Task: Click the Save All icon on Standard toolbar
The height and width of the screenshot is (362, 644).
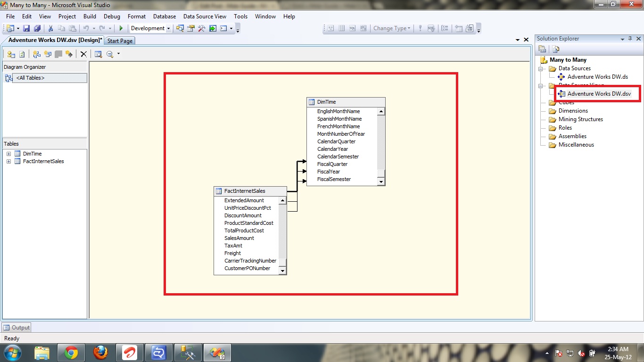Action: coord(38,28)
